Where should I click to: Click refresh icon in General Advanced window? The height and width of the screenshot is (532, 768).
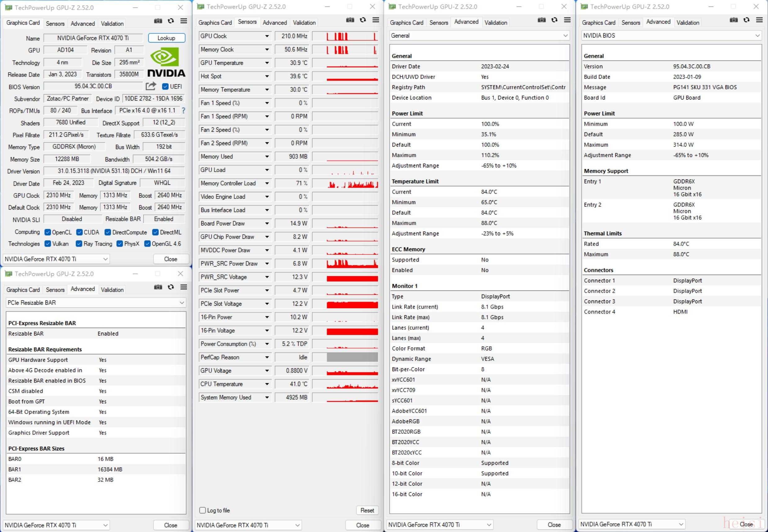coord(555,20)
